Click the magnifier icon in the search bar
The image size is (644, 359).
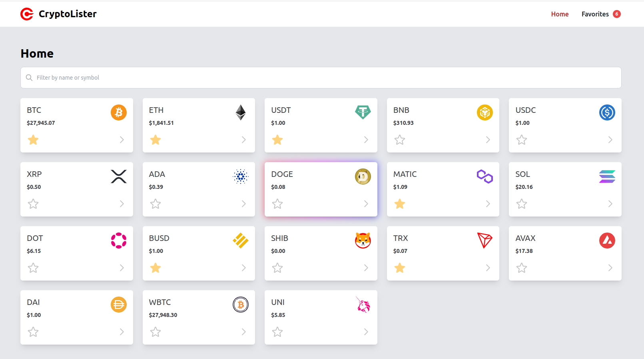[x=29, y=77]
